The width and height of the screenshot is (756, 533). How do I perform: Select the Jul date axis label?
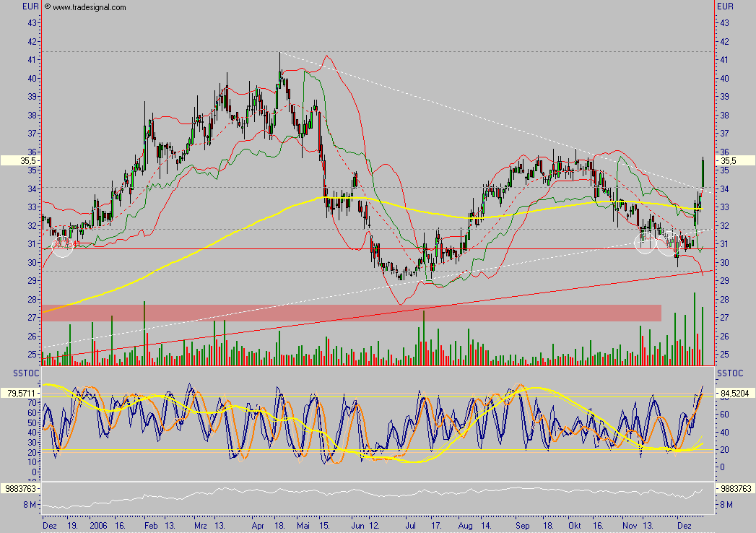coord(412,528)
